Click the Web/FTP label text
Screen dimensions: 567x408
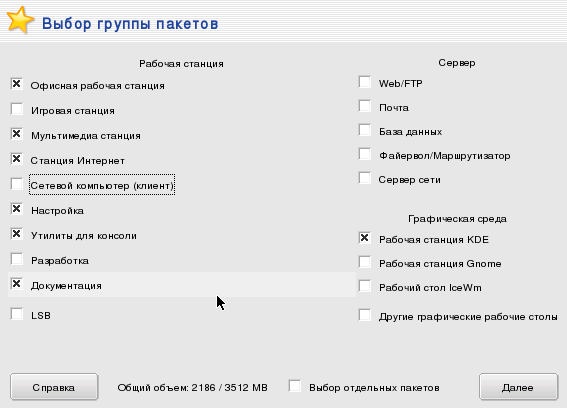tap(401, 84)
